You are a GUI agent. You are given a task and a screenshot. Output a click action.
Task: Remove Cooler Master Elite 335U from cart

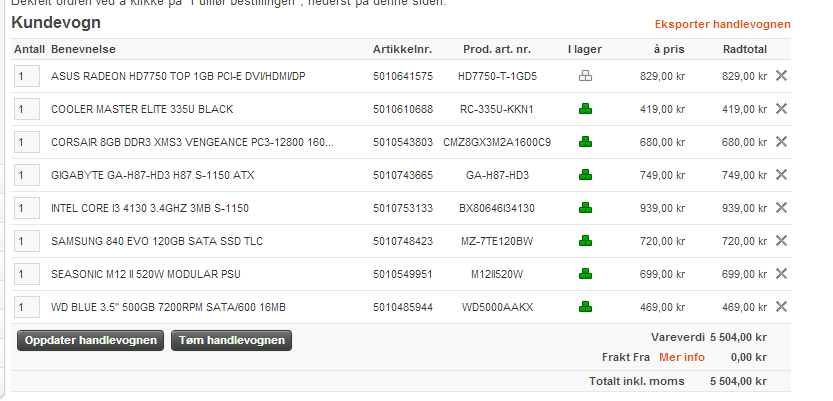(781, 109)
